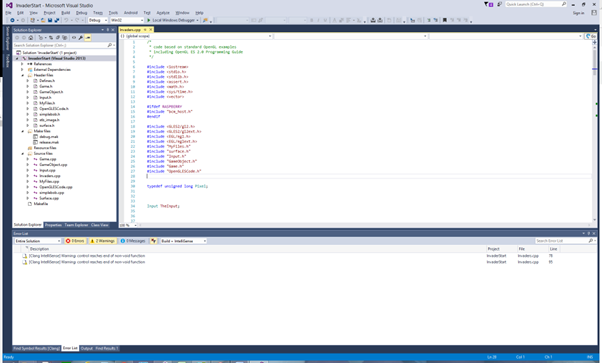Toggle the error list filter funnel icon
The height and width of the screenshot is (363, 602).
pyautogui.click(x=154, y=241)
